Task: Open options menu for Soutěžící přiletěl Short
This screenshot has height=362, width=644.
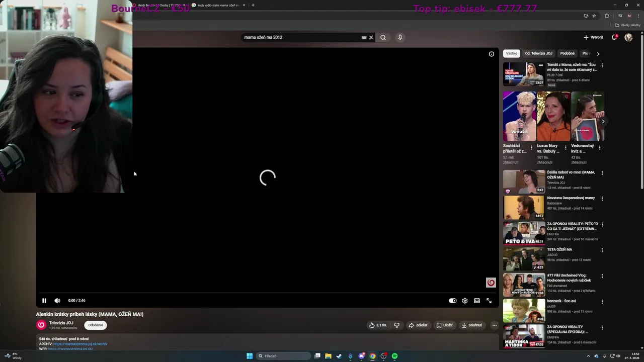Action: coord(531,148)
